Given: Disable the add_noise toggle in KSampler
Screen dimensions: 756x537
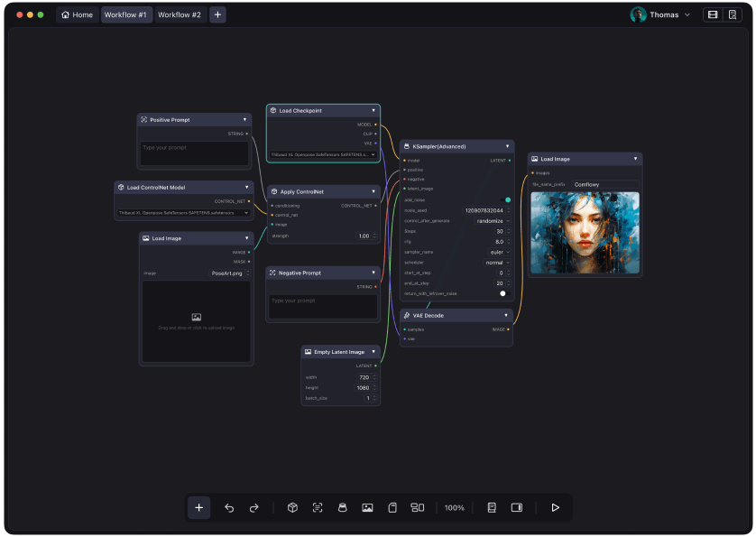Looking at the screenshot, I should 505,199.
